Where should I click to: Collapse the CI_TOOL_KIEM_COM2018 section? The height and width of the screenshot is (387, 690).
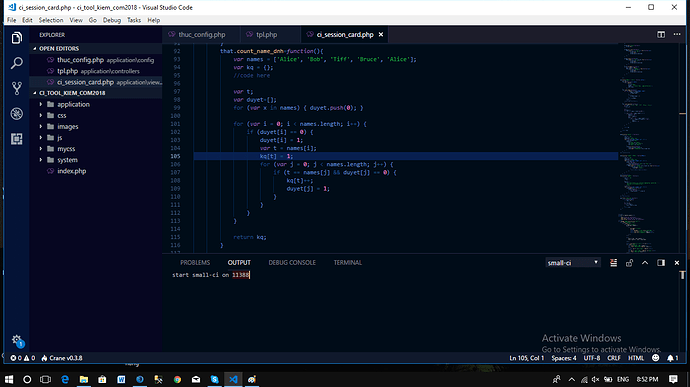pos(96,93)
